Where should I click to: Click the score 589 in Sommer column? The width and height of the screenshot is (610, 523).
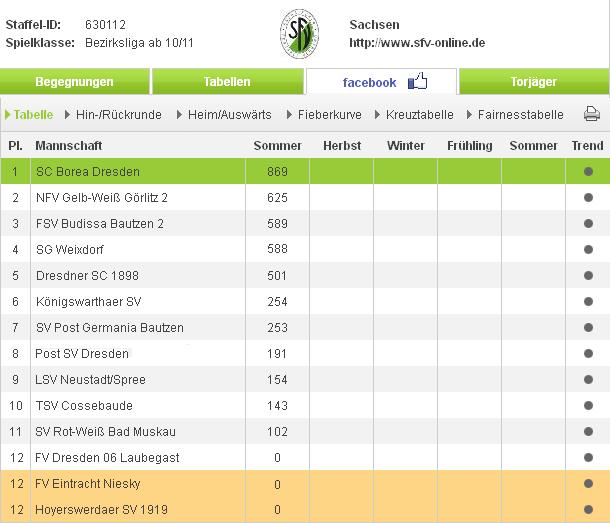click(277, 224)
